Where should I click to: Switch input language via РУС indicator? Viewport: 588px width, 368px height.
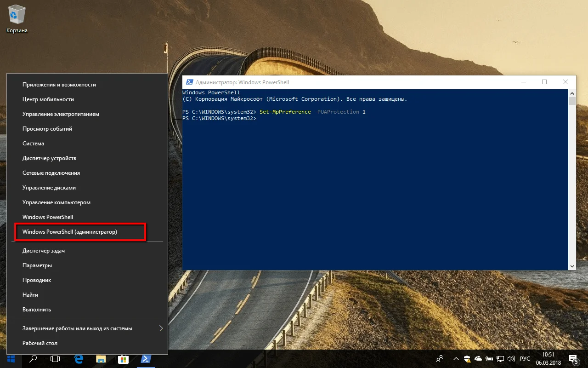525,359
